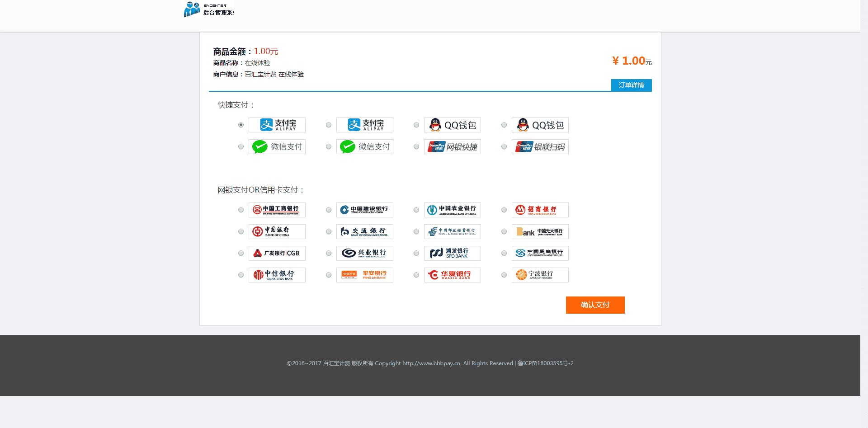Click the 平安银行 Ping An logo
868x428 pixels.
pyautogui.click(x=365, y=275)
